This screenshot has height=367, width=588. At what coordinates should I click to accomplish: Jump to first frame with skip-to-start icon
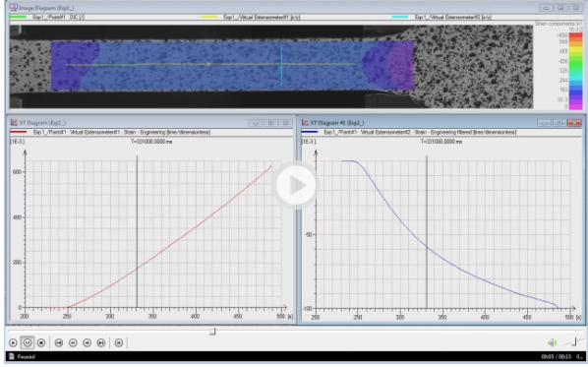tap(59, 342)
